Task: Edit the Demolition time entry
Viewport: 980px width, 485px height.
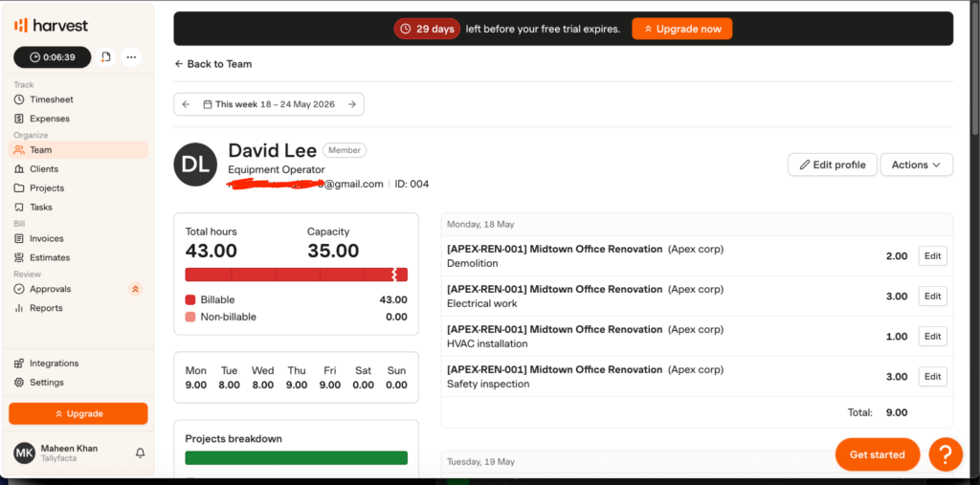Action: [932, 256]
